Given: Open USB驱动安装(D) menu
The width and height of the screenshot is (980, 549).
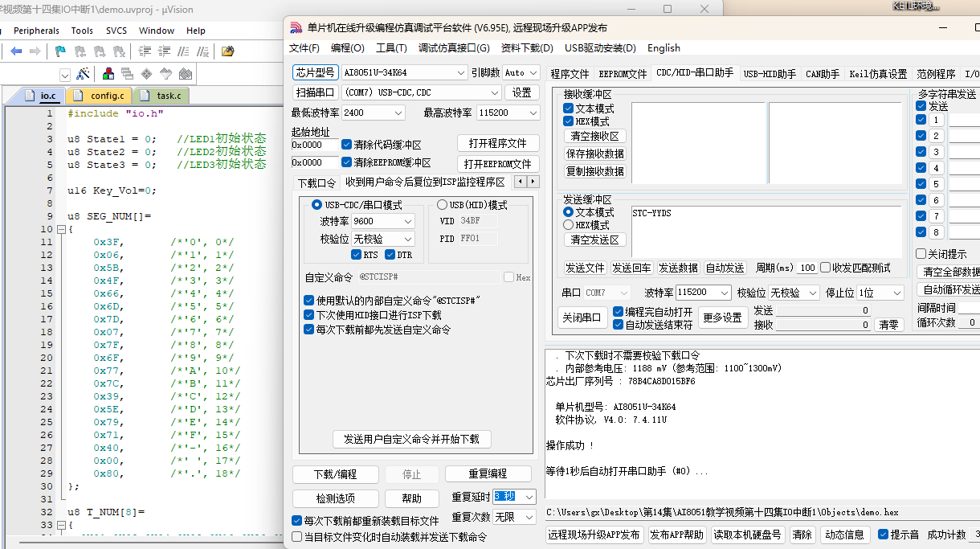Looking at the screenshot, I should coord(600,48).
